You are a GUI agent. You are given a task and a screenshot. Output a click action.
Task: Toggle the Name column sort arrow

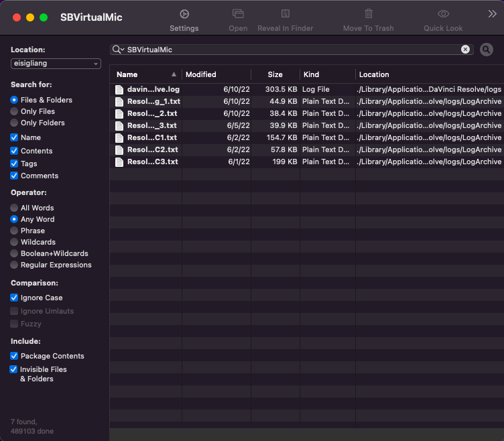point(174,74)
